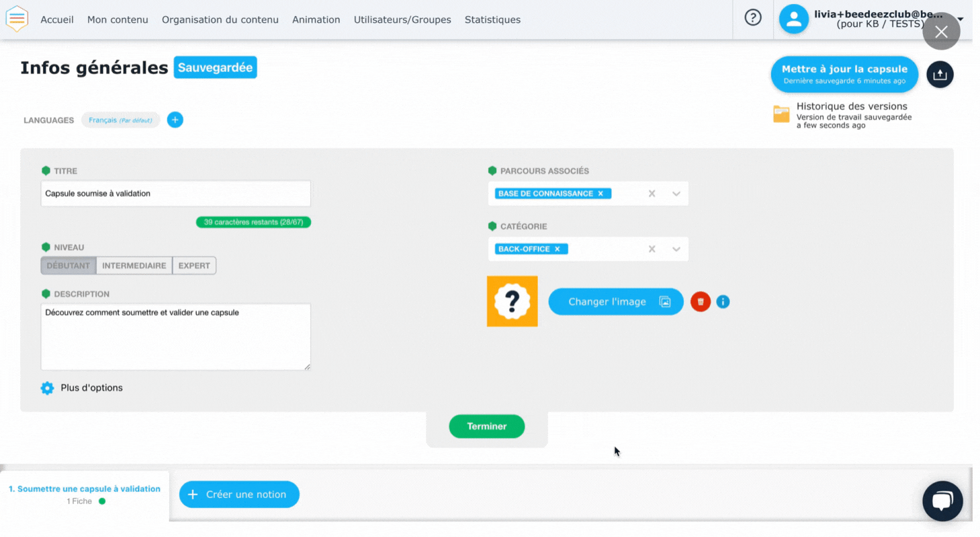Open the Statistiques menu
This screenshot has width=980, height=537.
tap(492, 19)
